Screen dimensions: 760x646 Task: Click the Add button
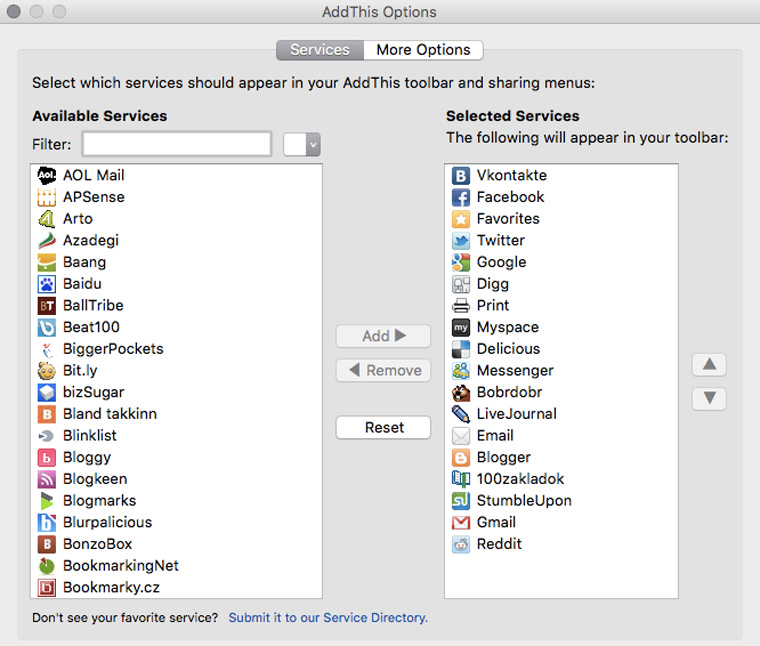[x=383, y=336]
